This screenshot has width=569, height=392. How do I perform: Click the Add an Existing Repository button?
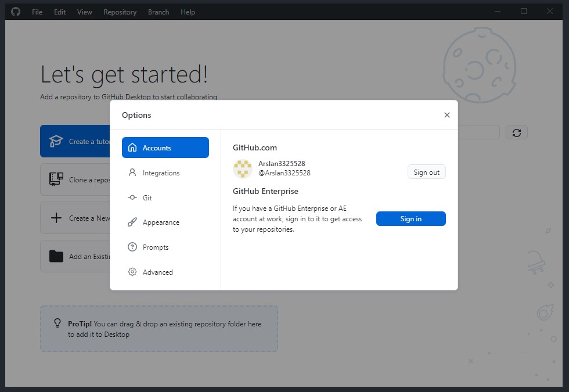[x=75, y=256]
